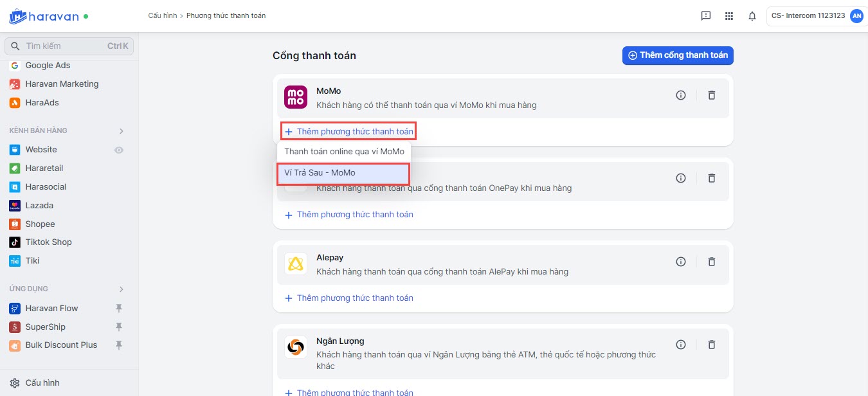Click the Alepay logo thumbnail
Screen dimensions: 868x396
pos(296,264)
